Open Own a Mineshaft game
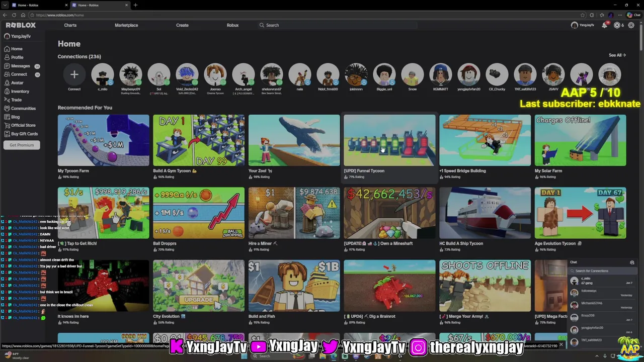Viewport: 644px width, 362px height. (389, 213)
